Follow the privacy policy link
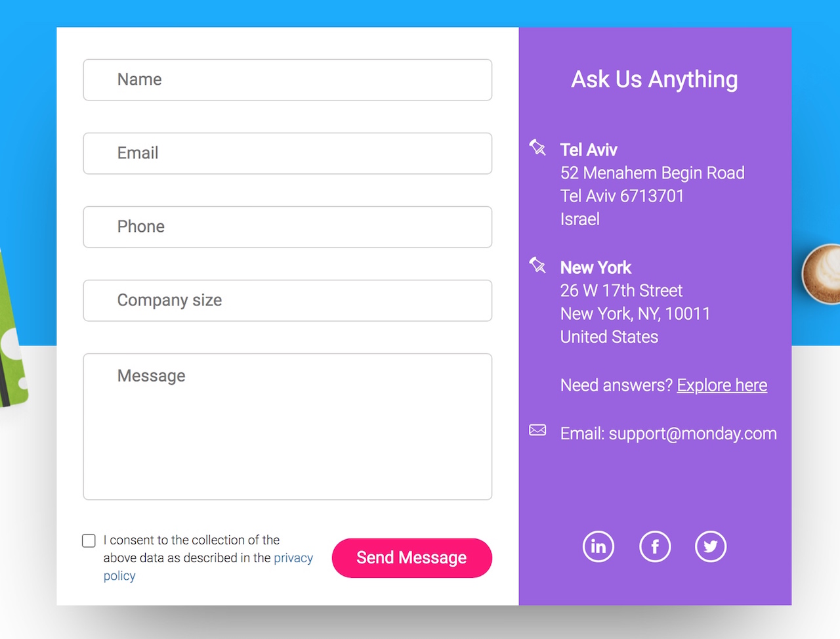The height and width of the screenshot is (639, 840). coord(293,558)
